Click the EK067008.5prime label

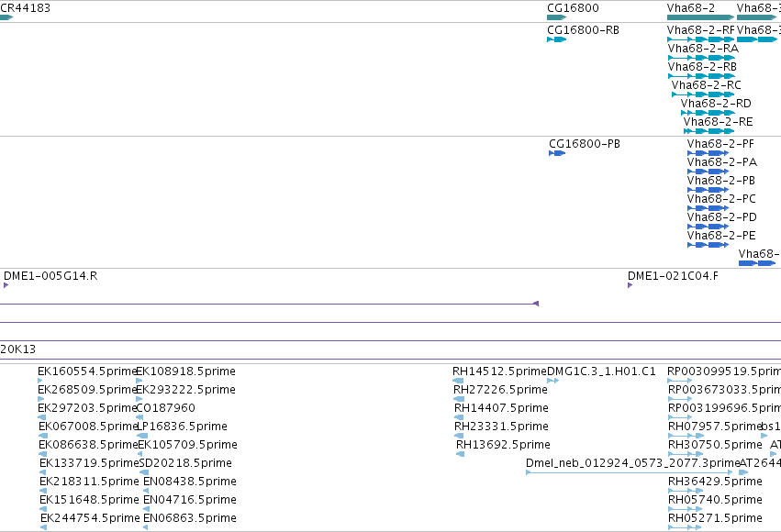(88, 427)
